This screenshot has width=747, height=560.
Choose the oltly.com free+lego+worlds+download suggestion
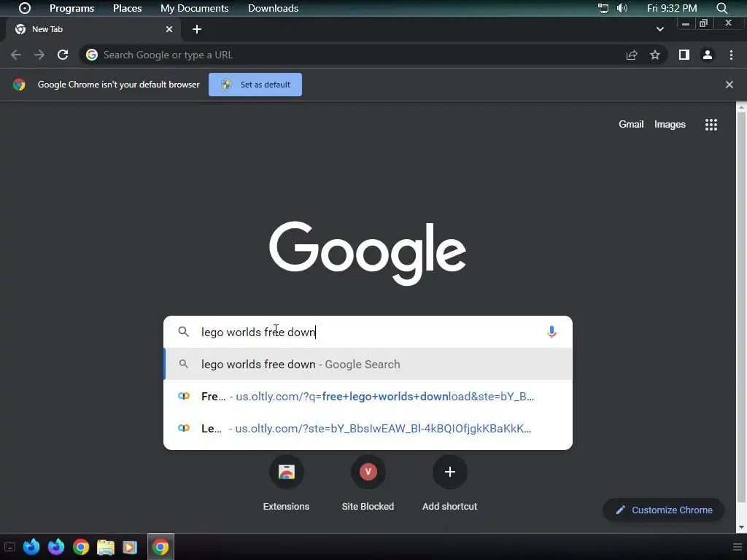point(368,396)
